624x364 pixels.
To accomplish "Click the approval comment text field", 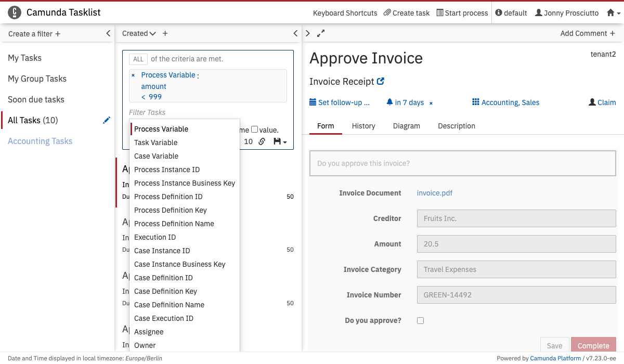I will coord(462,163).
